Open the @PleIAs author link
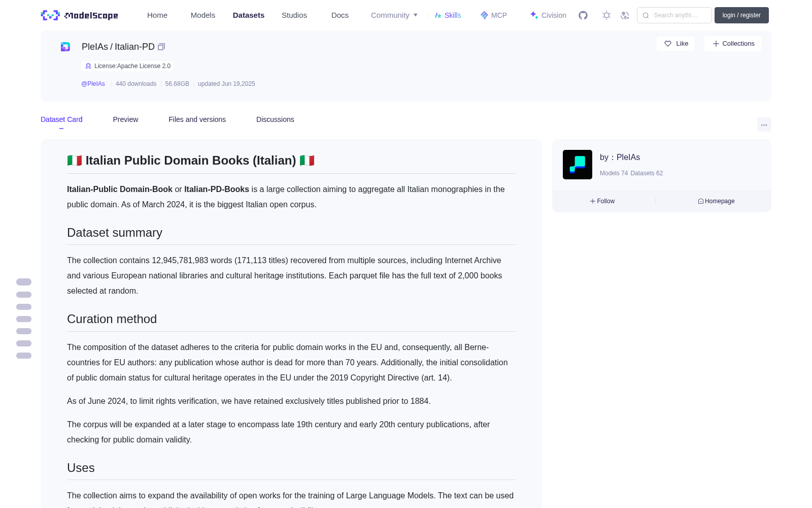 93,84
